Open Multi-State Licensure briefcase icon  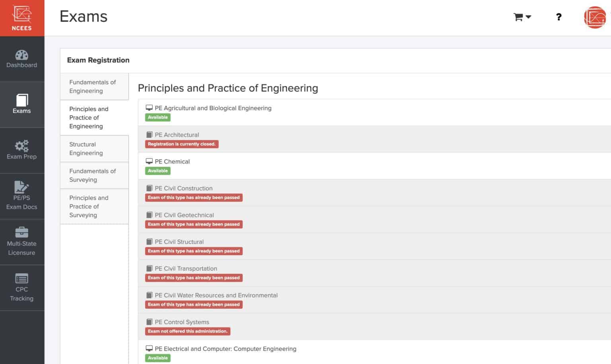click(22, 232)
